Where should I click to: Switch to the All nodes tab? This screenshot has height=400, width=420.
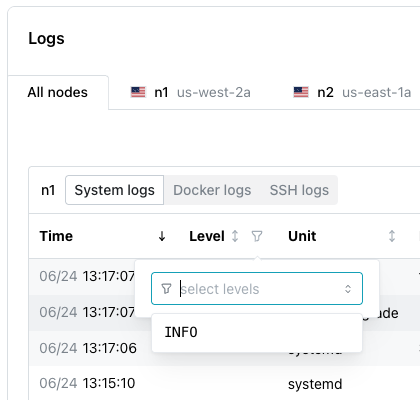[x=58, y=92]
